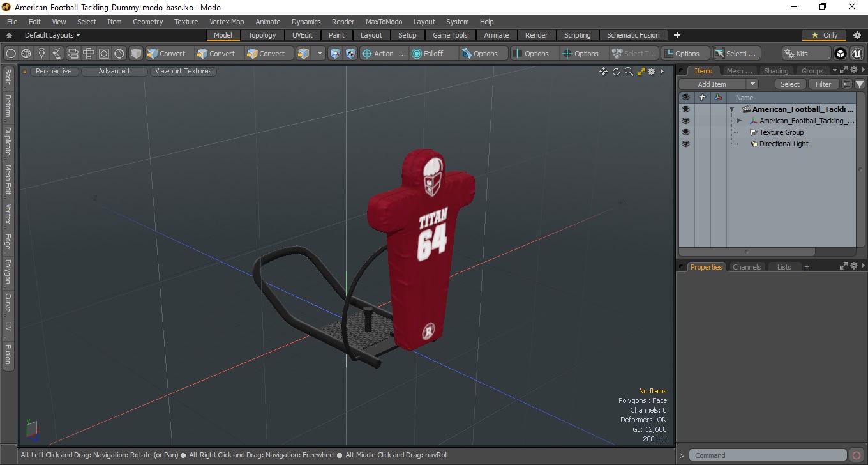Image resolution: width=868 pixels, height=465 pixels.
Task: Open the Default Layouts dropdown
Action: coord(52,35)
